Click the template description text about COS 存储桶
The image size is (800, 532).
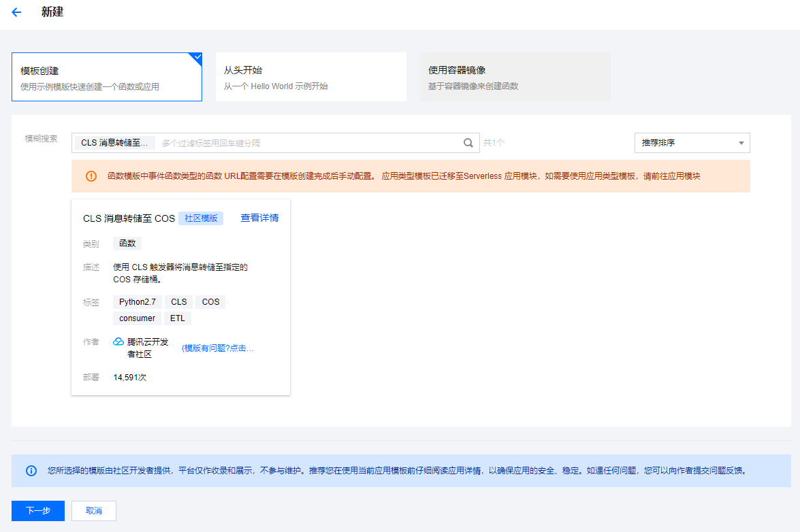coord(180,273)
